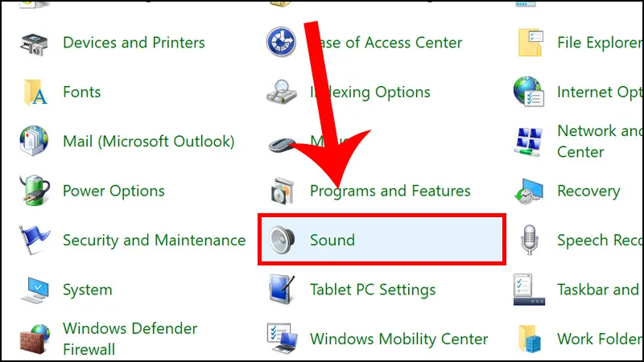The width and height of the screenshot is (644, 362).
Task: Click the Speech Recognition microphone icon
Action: click(530, 240)
